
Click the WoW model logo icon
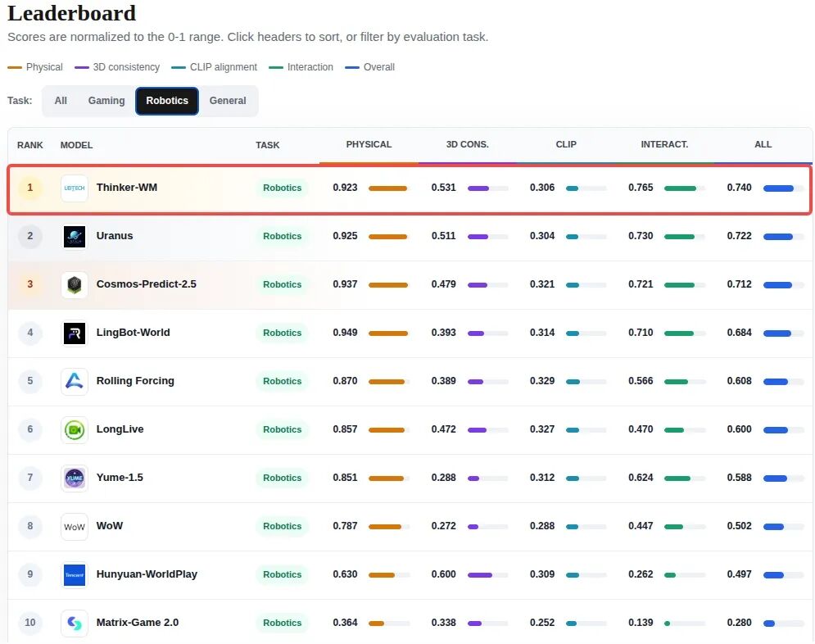tap(75, 526)
